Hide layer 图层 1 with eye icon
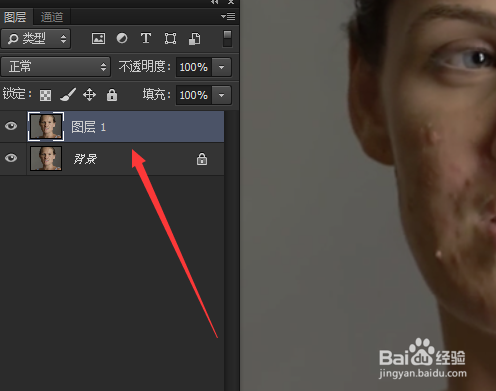 [11, 126]
